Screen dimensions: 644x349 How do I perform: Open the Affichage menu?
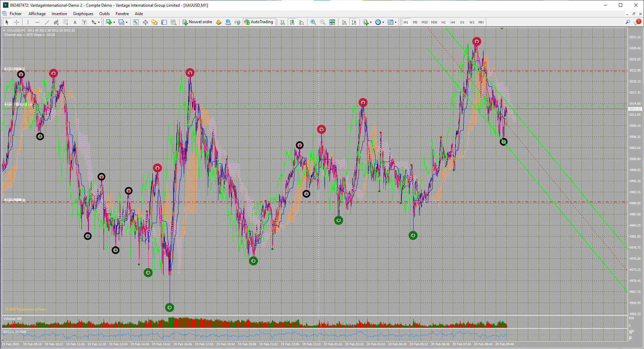point(37,14)
